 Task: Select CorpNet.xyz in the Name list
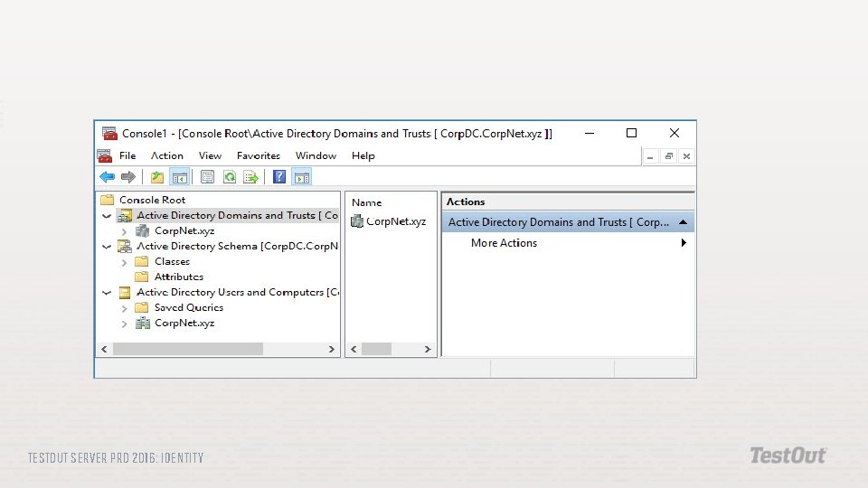pyautogui.click(x=396, y=221)
